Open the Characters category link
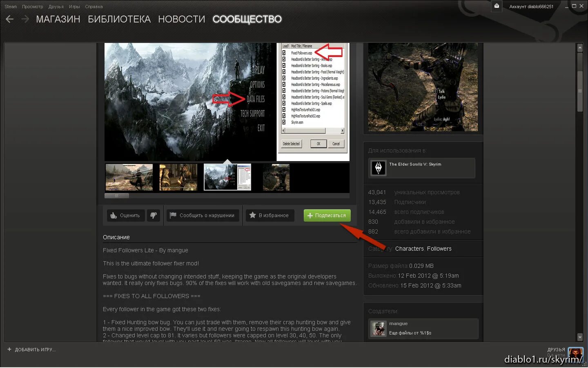 point(410,249)
